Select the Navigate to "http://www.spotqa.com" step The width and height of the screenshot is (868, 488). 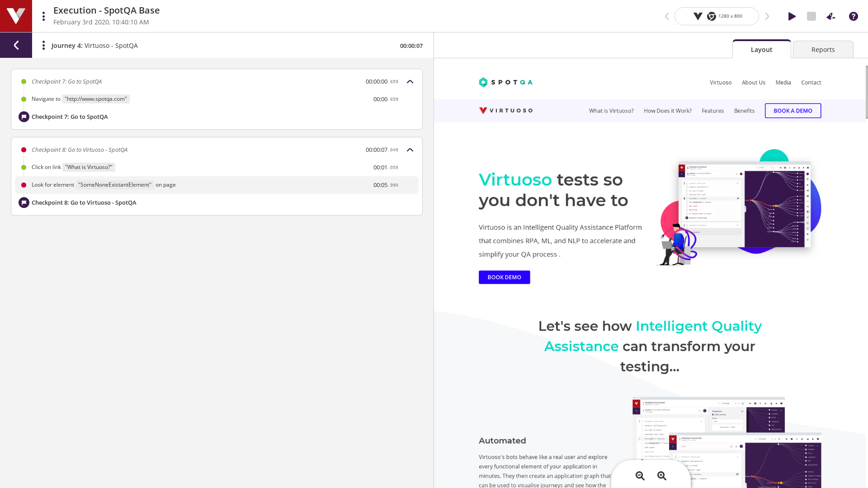217,99
